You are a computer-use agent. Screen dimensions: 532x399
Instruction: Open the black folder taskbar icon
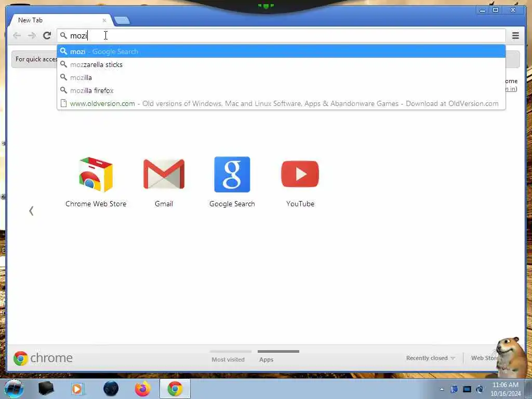point(46,389)
